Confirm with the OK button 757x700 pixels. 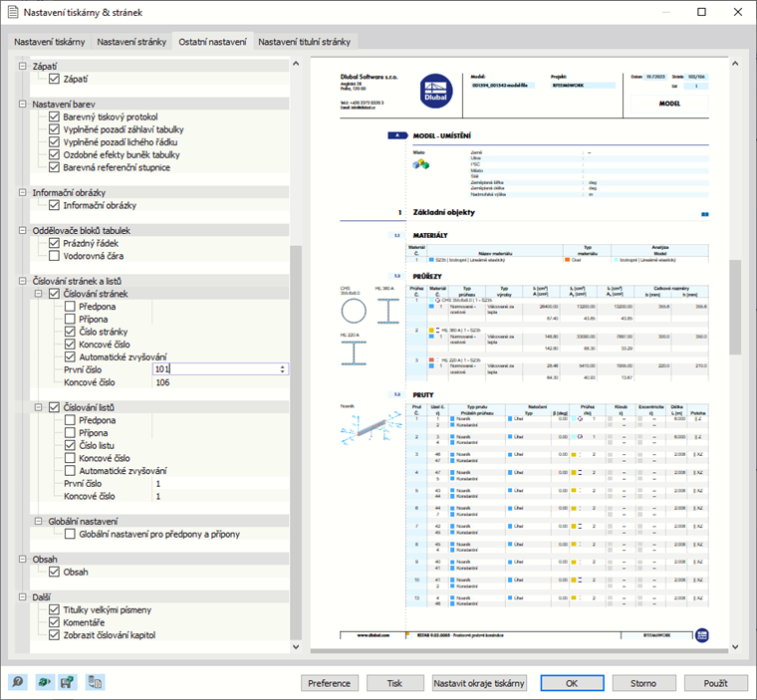click(x=572, y=683)
